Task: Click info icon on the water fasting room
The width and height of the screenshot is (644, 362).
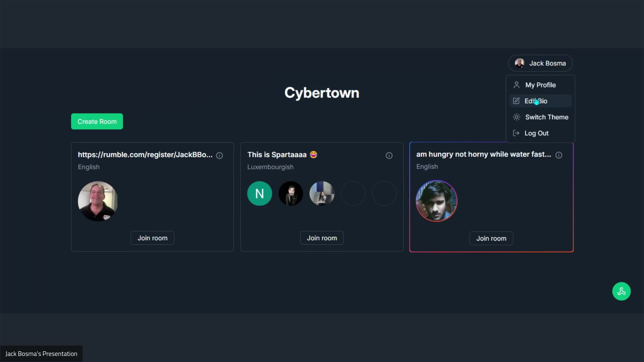Action: [559, 155]
